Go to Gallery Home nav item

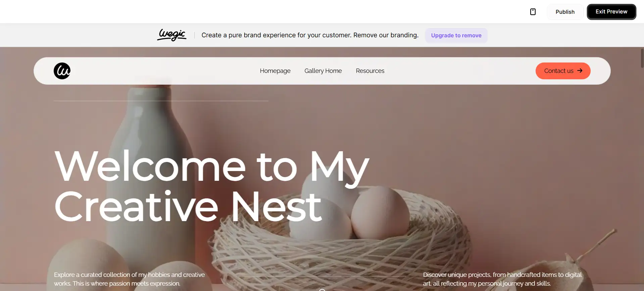(x=323, y=71)
